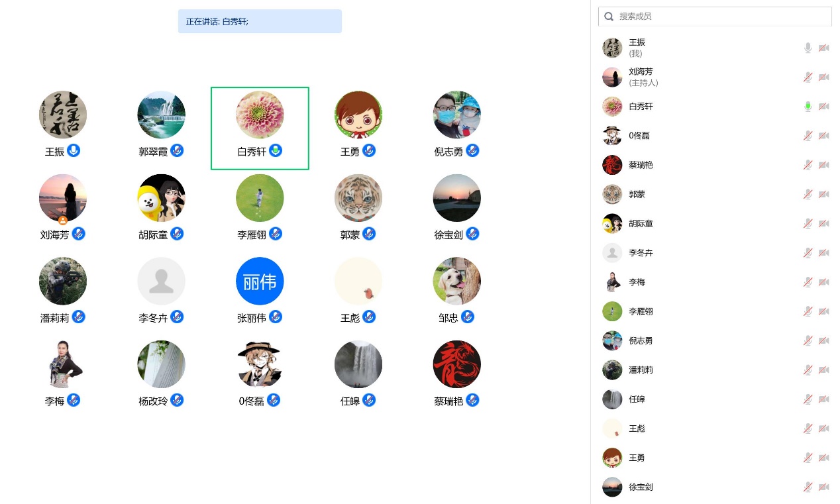The image size is (840, 504).
Task: Click the green microphone icon beside 白秀轩 tile
Action: coord(276,150)
